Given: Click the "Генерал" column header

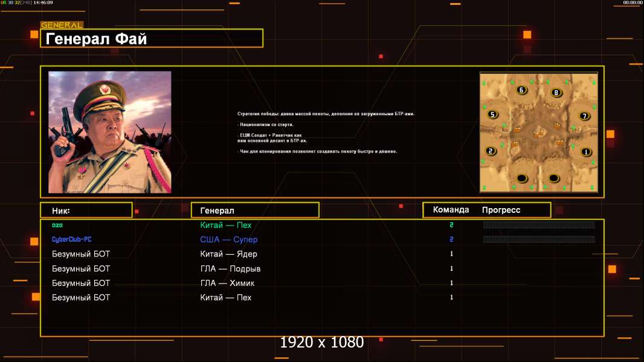Looking at the screenshot, I should coord(255,211).
